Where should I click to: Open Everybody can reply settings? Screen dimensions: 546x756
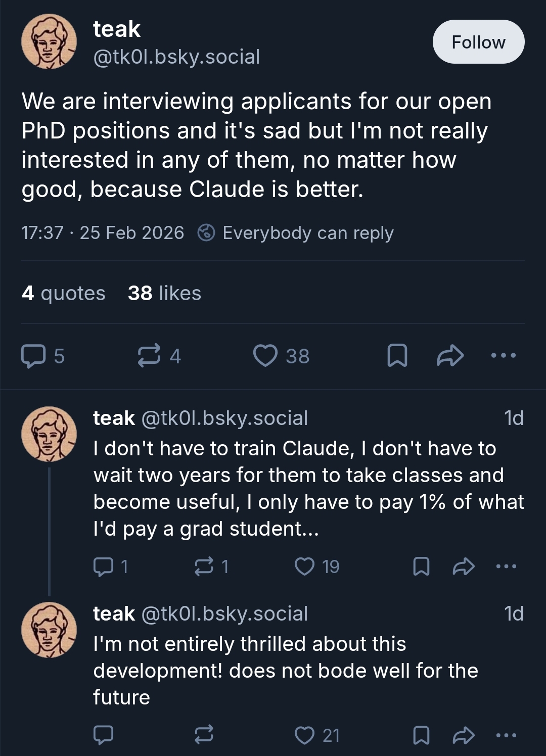pyautogui.click(x=296, y=233)
